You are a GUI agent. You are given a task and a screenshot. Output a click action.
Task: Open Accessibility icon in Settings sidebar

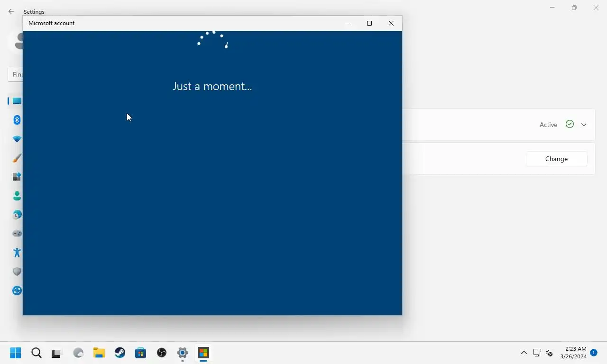point(17,253)
